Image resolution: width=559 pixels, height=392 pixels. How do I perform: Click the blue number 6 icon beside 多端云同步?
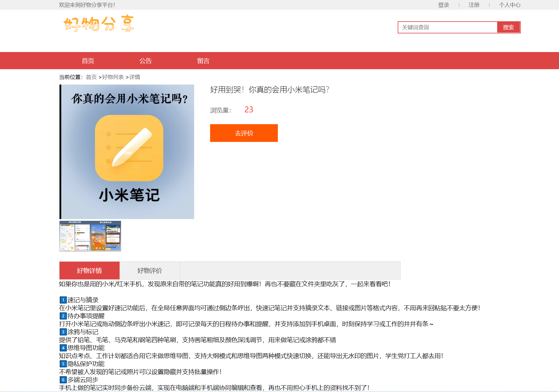(x=63, y=380)
